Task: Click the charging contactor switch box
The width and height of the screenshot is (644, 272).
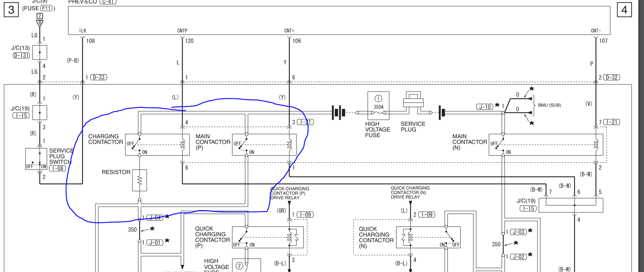Action: [157, 145]
